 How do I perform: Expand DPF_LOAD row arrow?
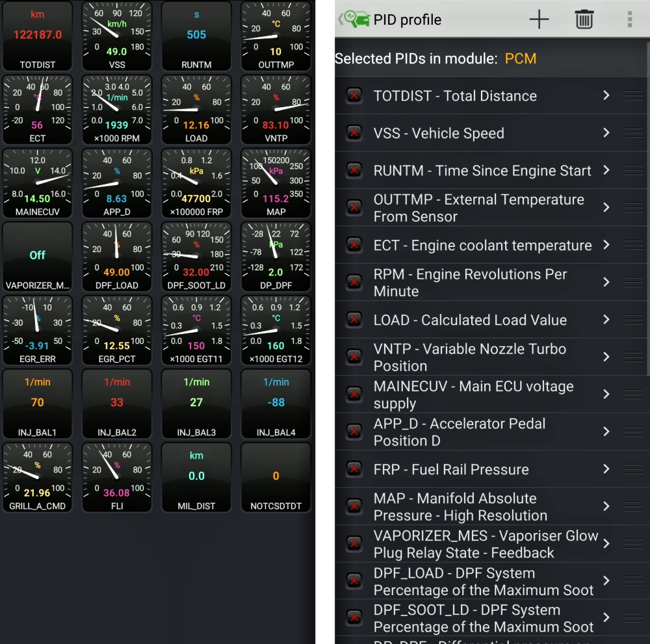606,582
